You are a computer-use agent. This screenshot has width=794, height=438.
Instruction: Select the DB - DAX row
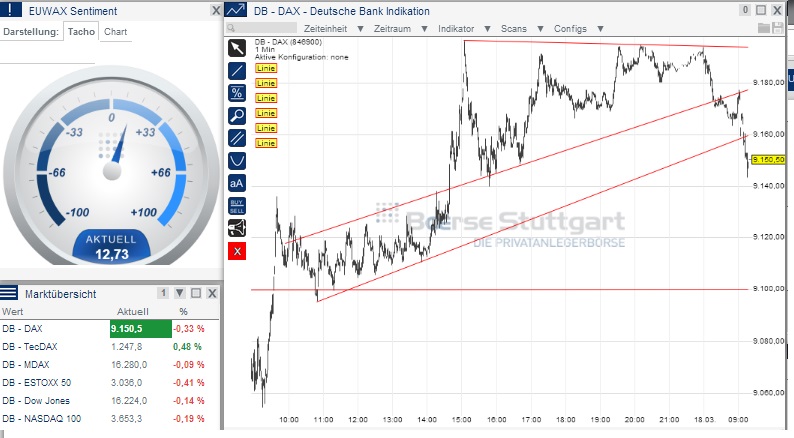point(110,329)
